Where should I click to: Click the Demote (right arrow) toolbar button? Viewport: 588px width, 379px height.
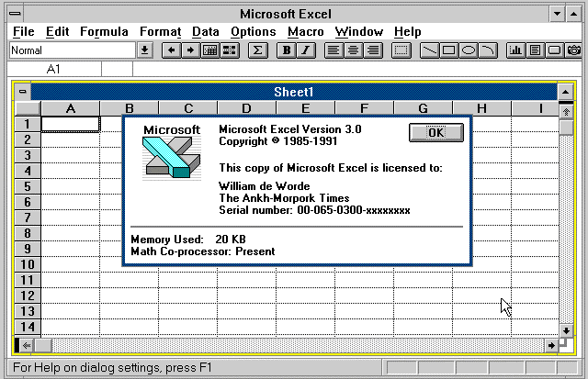click(191, 50)
